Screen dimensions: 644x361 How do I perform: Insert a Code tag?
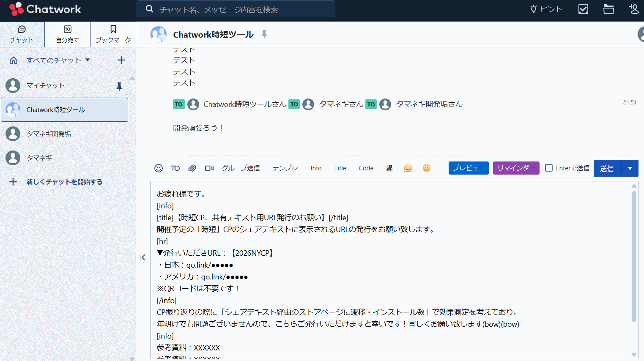click(x=366, y=168)
